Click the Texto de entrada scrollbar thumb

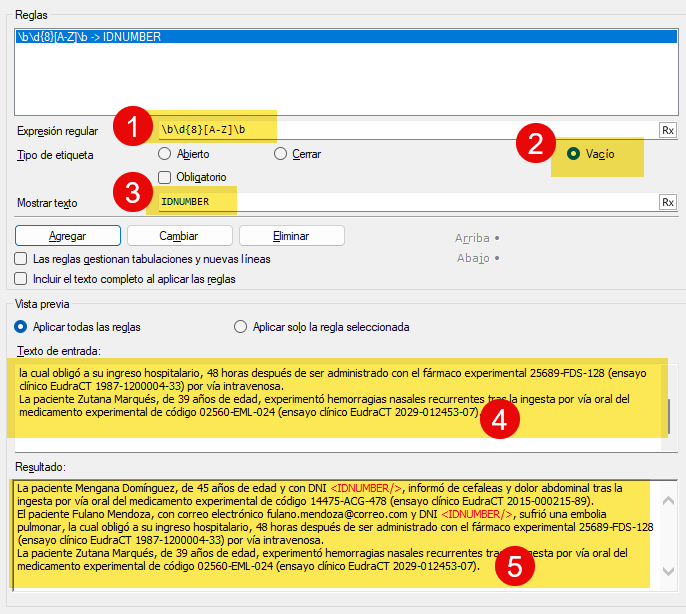click(669, 416)
